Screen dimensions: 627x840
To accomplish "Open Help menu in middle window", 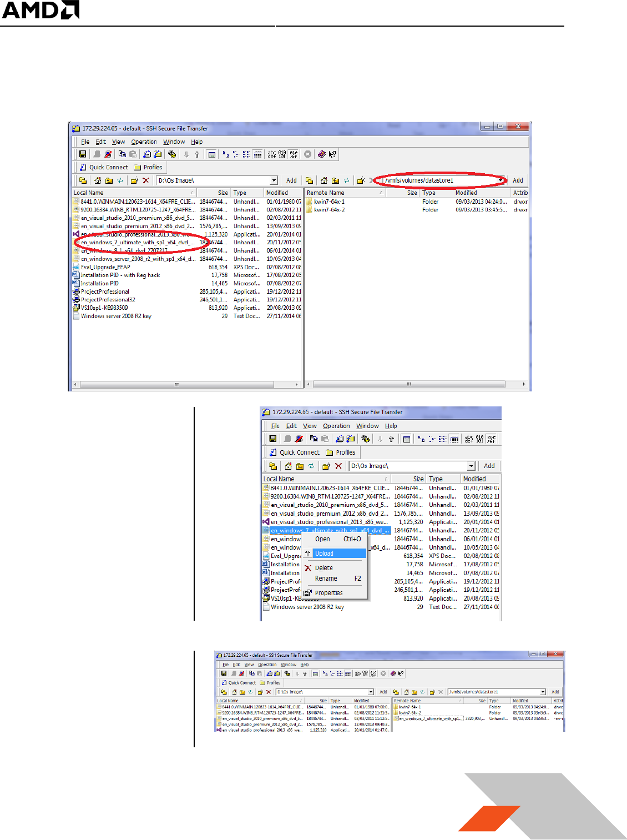I will pyautogui.click(x=391, y=426).
